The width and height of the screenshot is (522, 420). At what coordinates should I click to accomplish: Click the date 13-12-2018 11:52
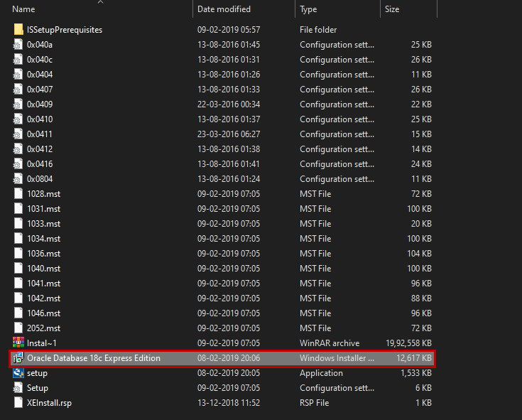tap(229, 403)
